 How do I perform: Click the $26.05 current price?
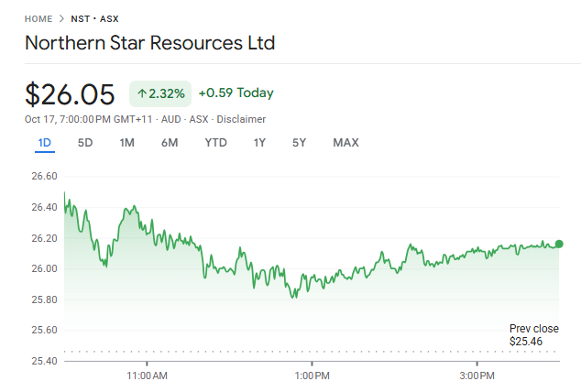(x=71, y=93)
